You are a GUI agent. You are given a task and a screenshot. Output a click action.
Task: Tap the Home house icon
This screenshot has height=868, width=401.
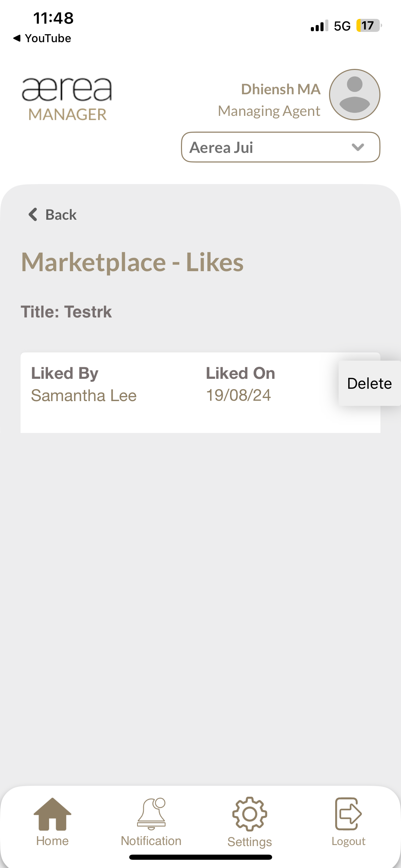pos(52,814)
